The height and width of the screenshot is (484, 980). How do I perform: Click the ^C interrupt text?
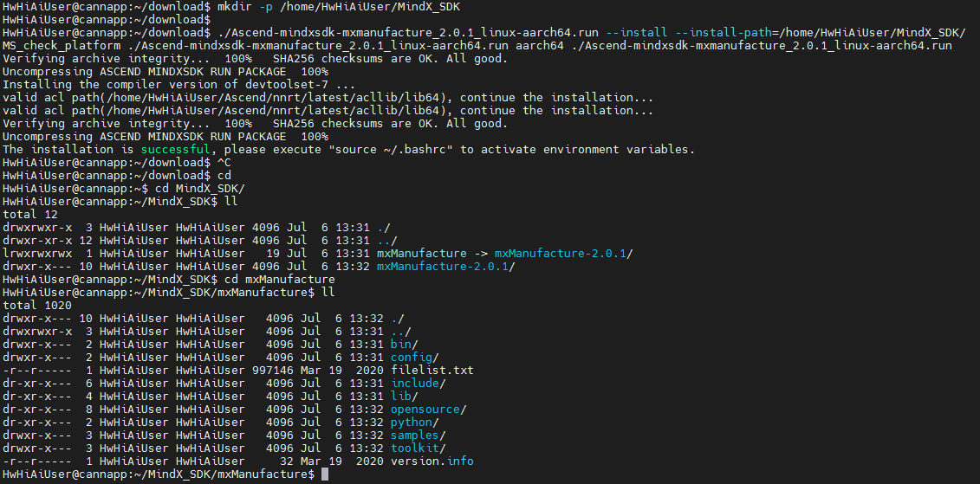tap(224, 163)
